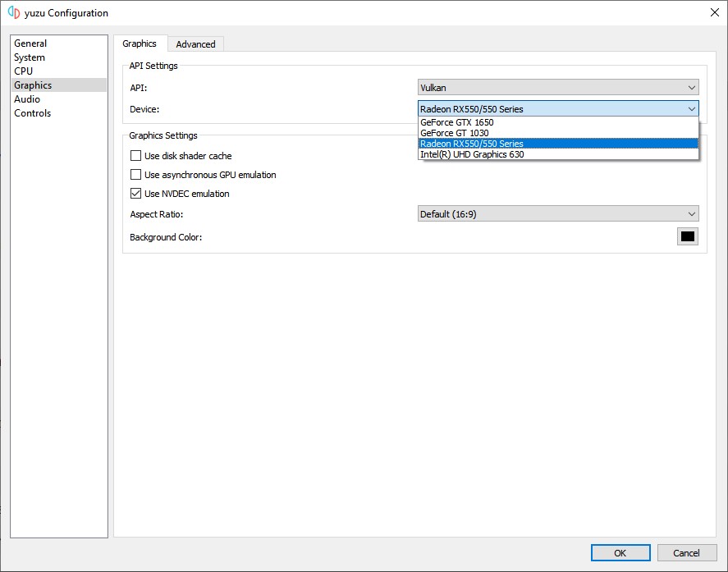
Task: Select the GeForce GTX 1650 device
Action: [x=492, y=121]
